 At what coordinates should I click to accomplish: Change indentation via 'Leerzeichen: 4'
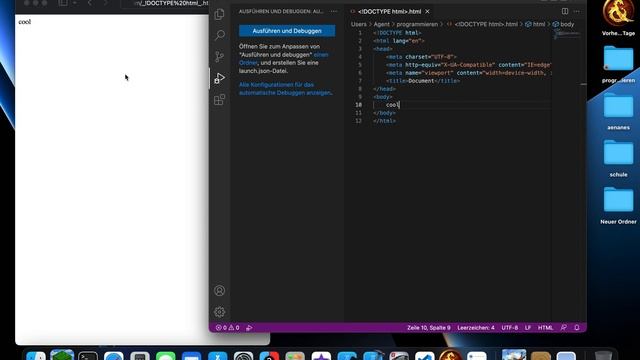tap(476, 328)
